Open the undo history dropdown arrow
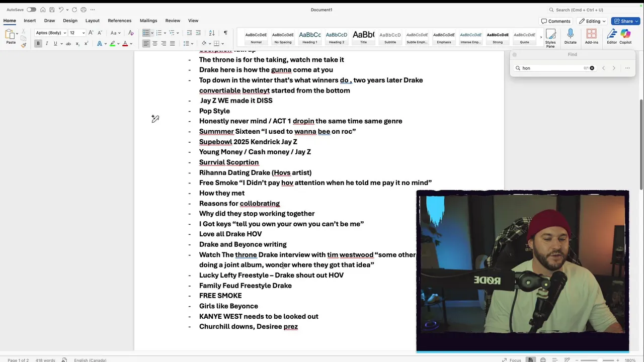The height and width of the screenshot is (362, 644). coord(67,10)
